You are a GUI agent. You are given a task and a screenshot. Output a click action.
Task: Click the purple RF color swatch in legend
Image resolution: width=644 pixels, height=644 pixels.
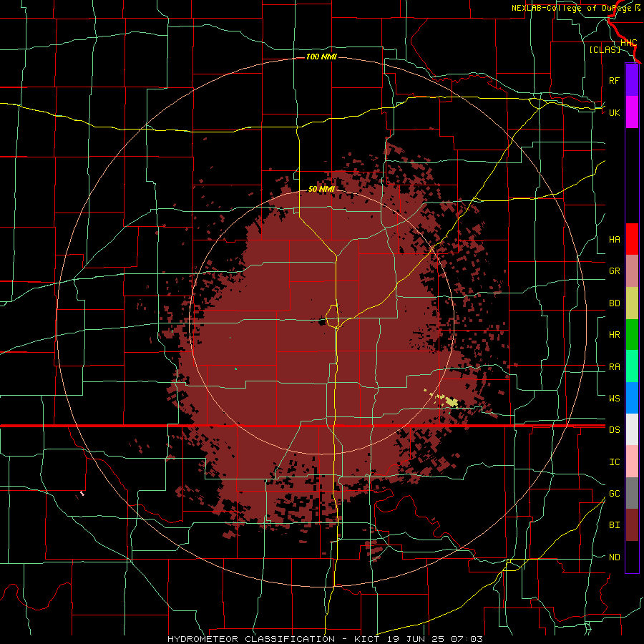point(632,80)
